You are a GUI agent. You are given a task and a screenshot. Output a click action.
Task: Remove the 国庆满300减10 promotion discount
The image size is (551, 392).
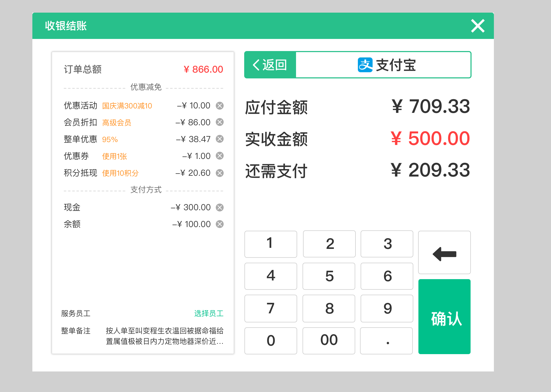(x=220, y=105)
